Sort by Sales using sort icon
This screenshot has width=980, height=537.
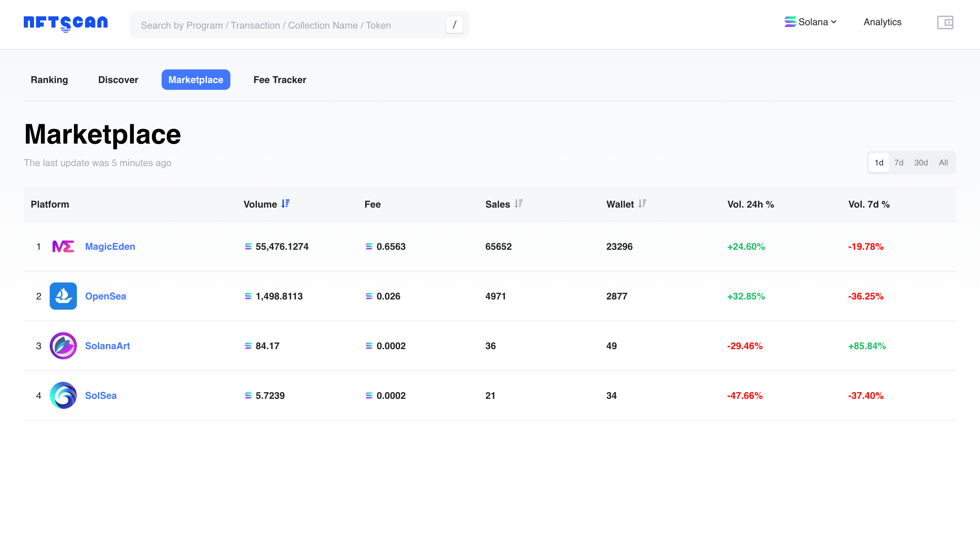(519, 204)
